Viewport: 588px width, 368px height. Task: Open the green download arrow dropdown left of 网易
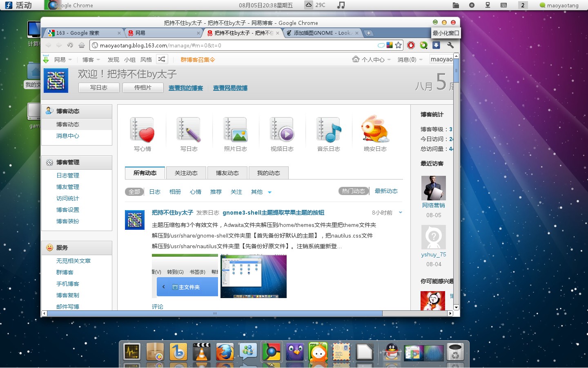pos(46,59)
